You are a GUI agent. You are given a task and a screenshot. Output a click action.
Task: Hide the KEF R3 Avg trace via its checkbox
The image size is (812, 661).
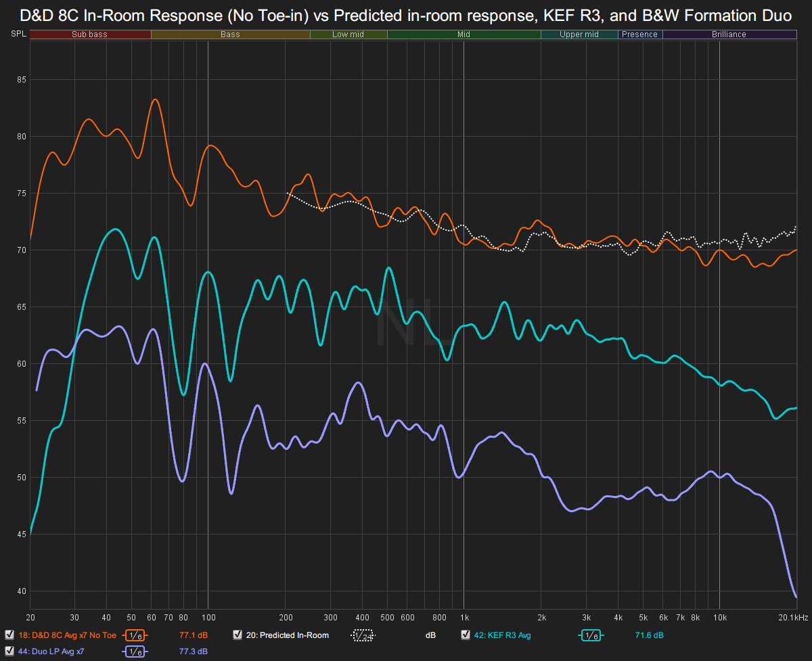point(466,635)
